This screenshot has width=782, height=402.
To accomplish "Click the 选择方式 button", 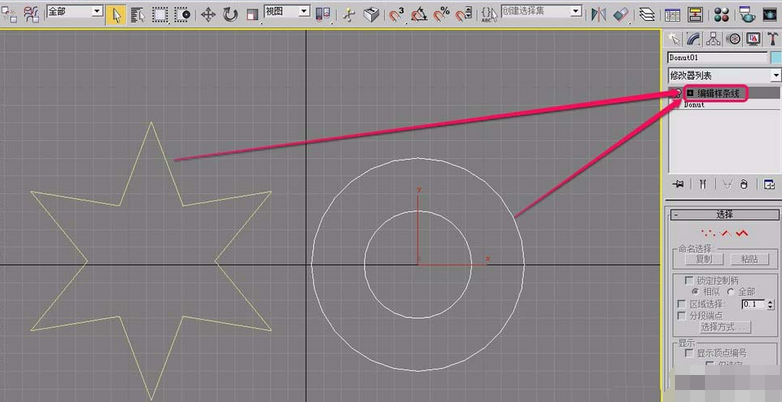I will coord(725,327).
